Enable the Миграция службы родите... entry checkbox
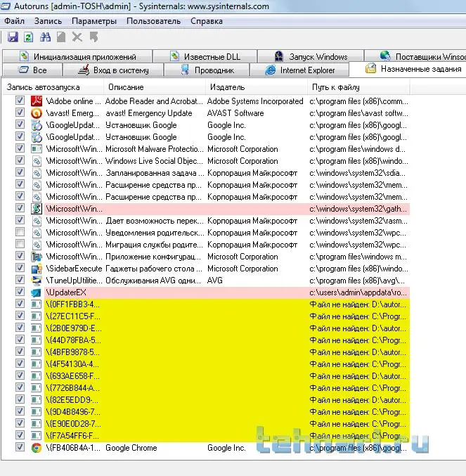Screen dimensions: 466x476 click(x=20, y=244)
